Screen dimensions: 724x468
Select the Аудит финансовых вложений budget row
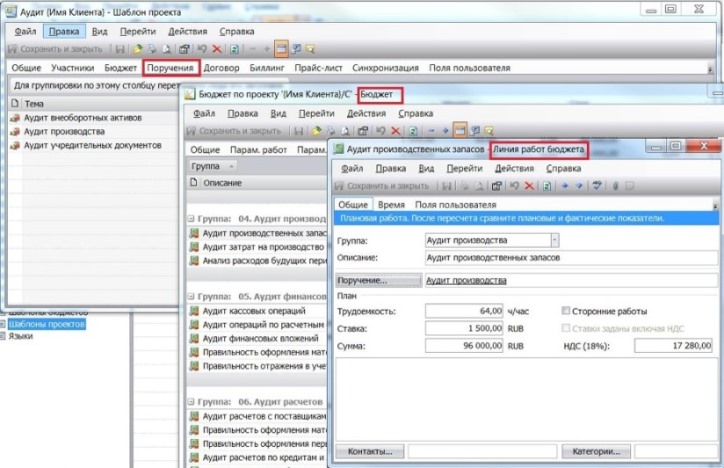[x=257, y=338]
